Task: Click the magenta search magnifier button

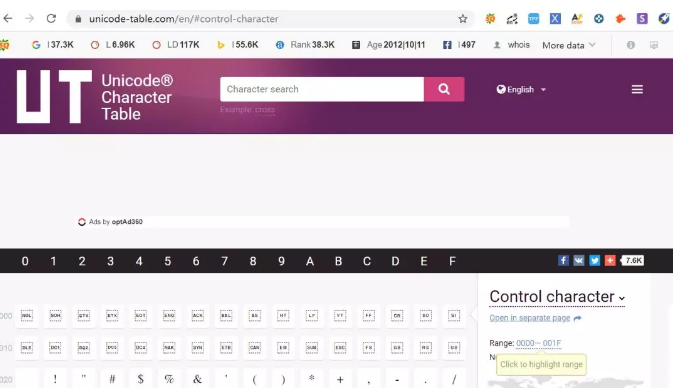Action: click(444, 89)
